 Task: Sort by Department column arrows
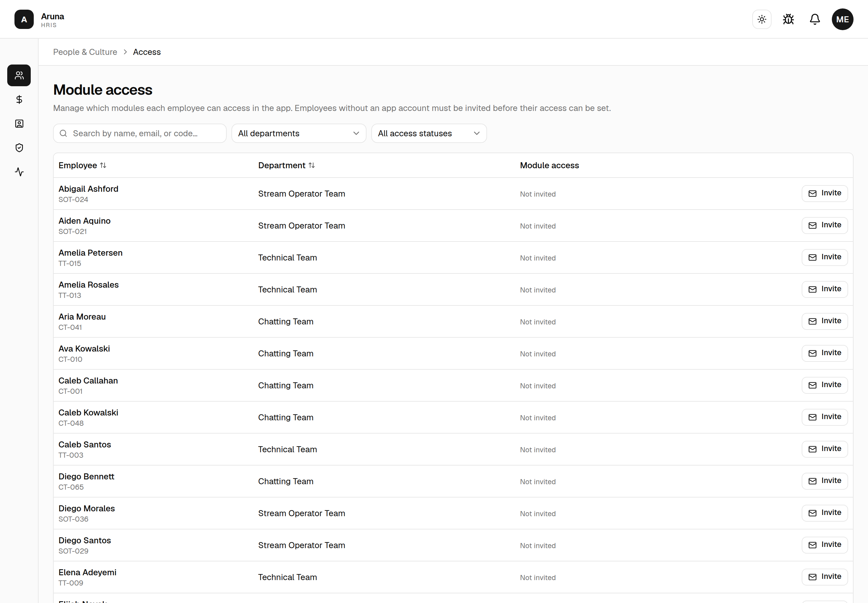tap(312, 166)
